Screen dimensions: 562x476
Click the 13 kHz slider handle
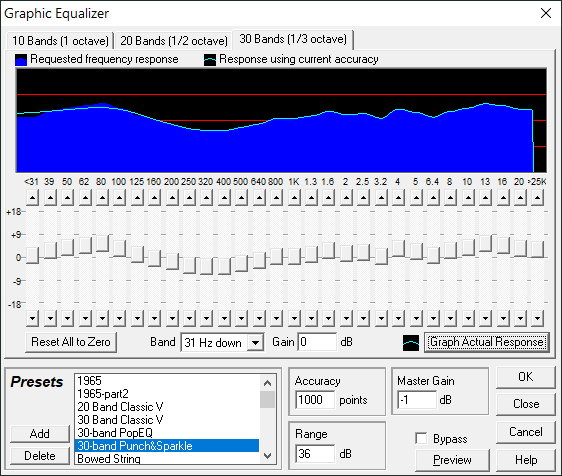coord(485,243)
